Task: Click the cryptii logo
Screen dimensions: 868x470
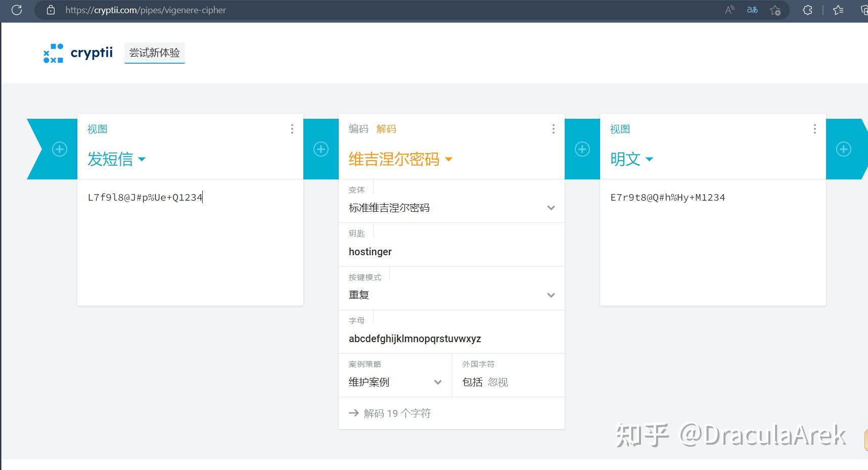Action: (x=78, y=53)
